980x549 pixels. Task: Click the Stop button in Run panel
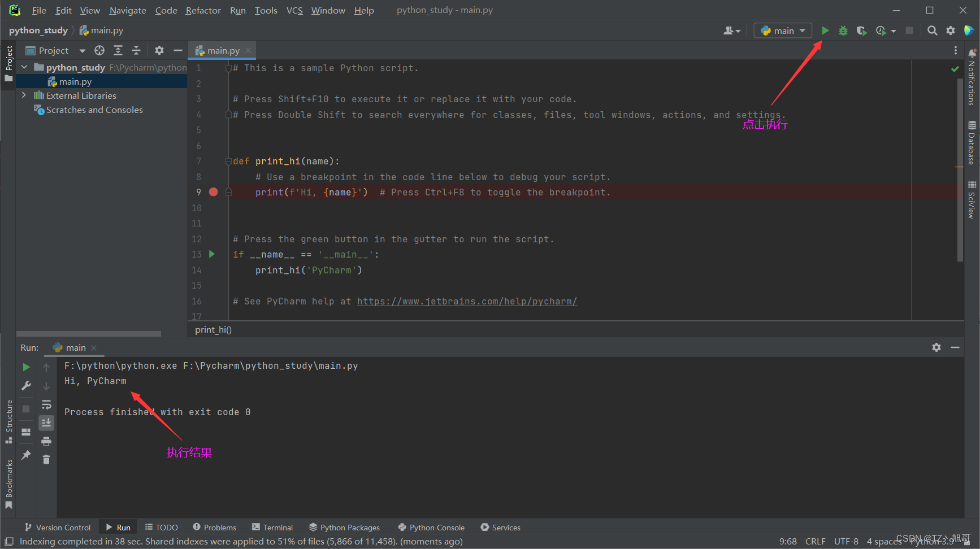(26, 408)
